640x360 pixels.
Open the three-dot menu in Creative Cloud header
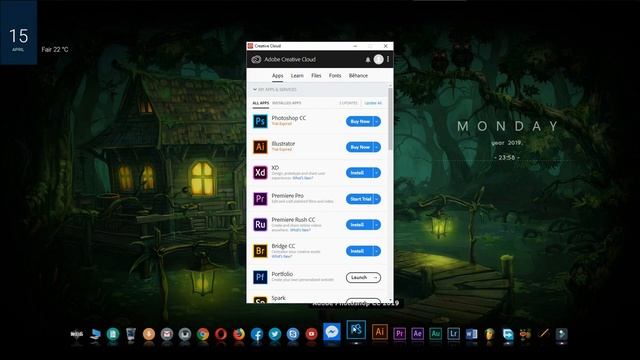388,59
